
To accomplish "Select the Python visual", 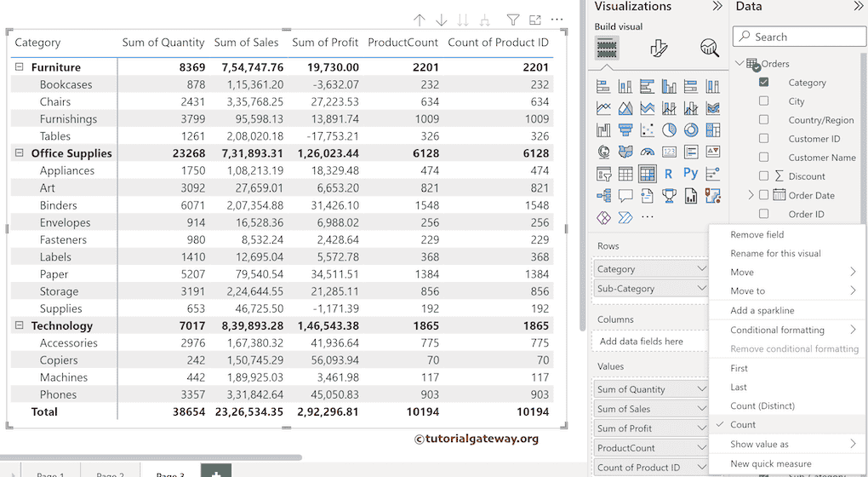I will (690, 174).
